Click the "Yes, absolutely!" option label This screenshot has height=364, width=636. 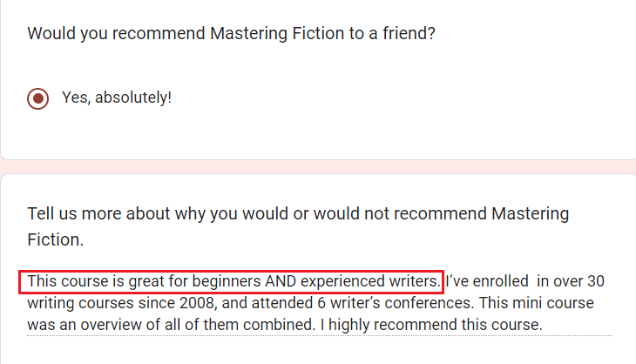117,98
